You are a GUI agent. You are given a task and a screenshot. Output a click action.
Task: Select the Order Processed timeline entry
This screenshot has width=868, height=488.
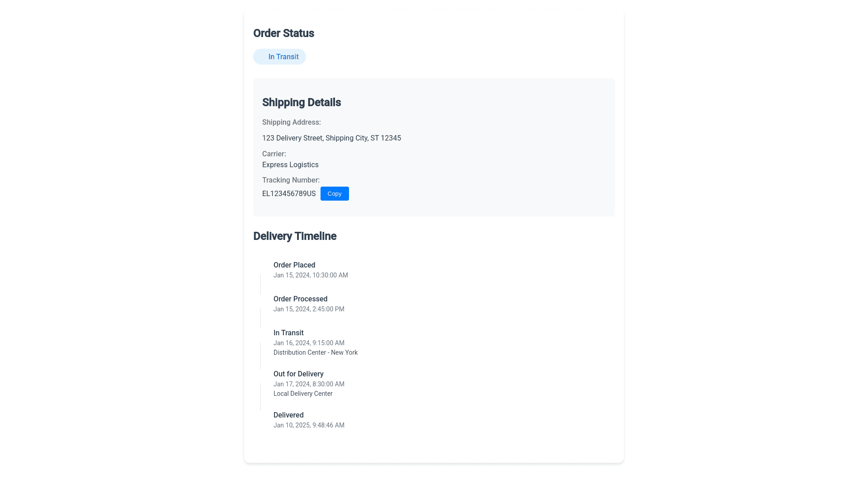coord(300,299)
